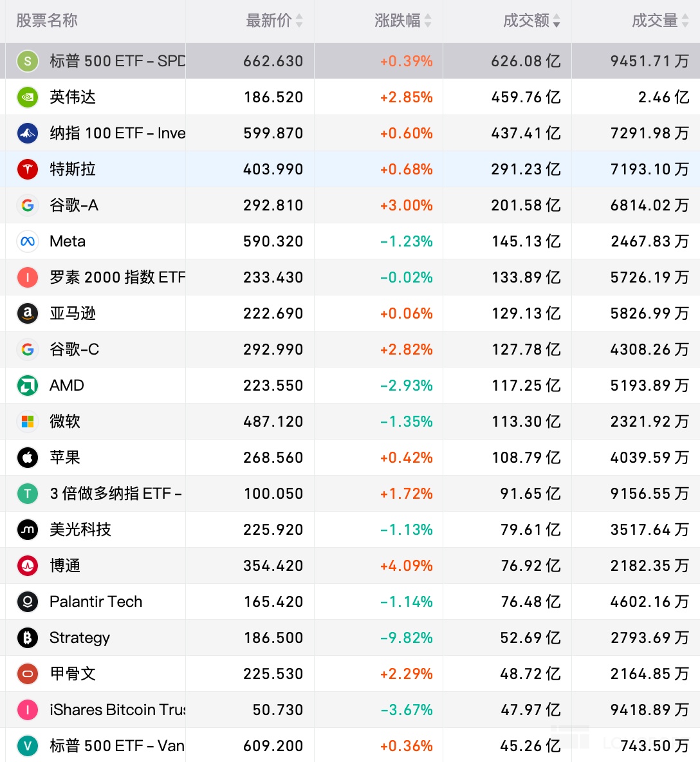Click the Meta infinity logo icon
The height and width of the screenshot is (762, 700).
pos(27,241)
